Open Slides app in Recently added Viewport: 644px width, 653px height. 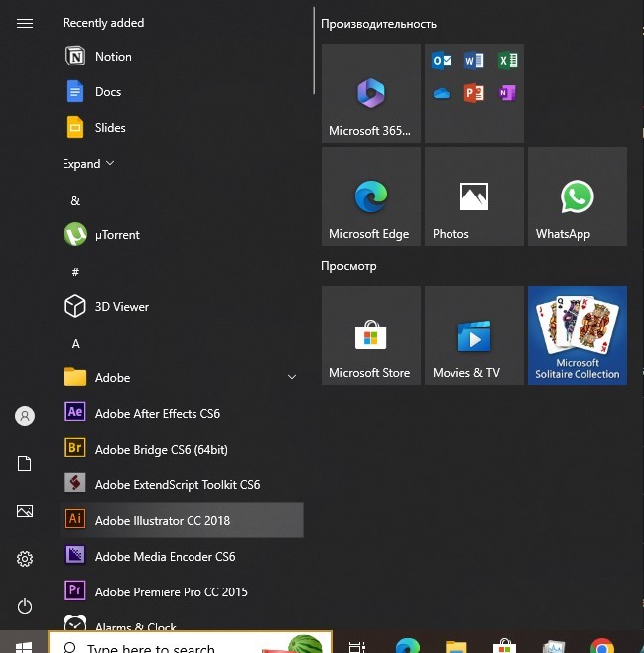point(182,128)
